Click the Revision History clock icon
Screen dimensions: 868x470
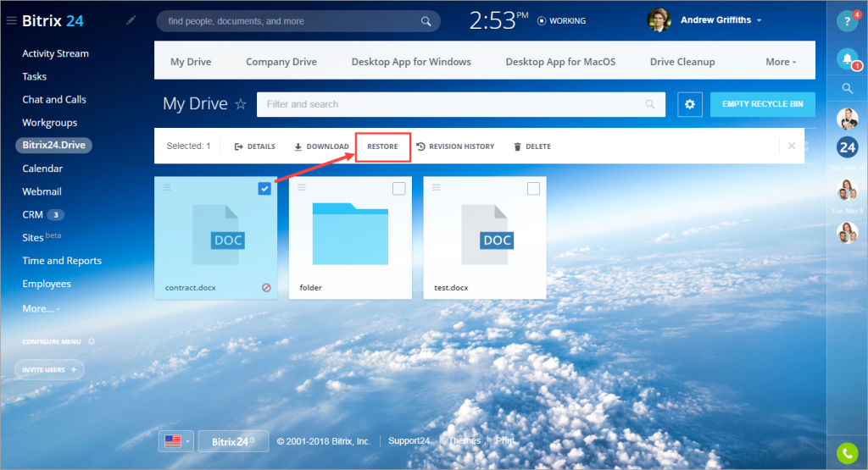click(420, 147)
